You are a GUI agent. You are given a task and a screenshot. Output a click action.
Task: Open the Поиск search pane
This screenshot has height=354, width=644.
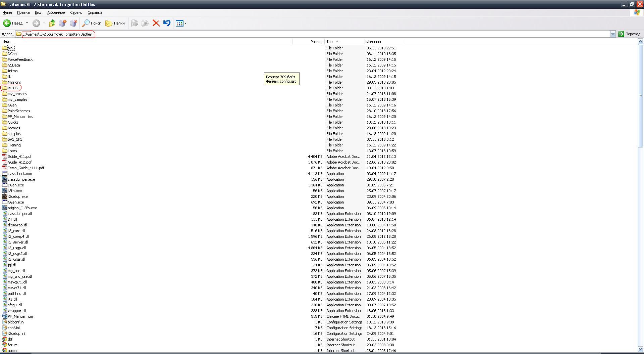(92, 23)
